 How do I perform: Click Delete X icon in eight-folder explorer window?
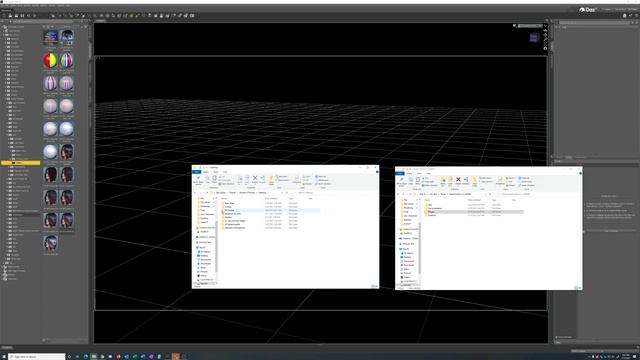click(255, 178)
